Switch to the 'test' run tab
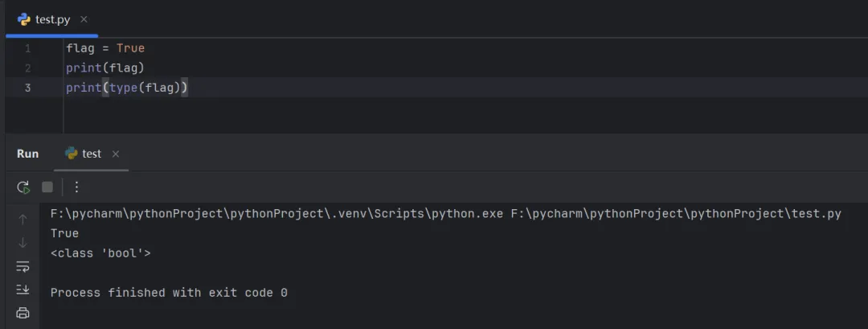 coord(91,154)
